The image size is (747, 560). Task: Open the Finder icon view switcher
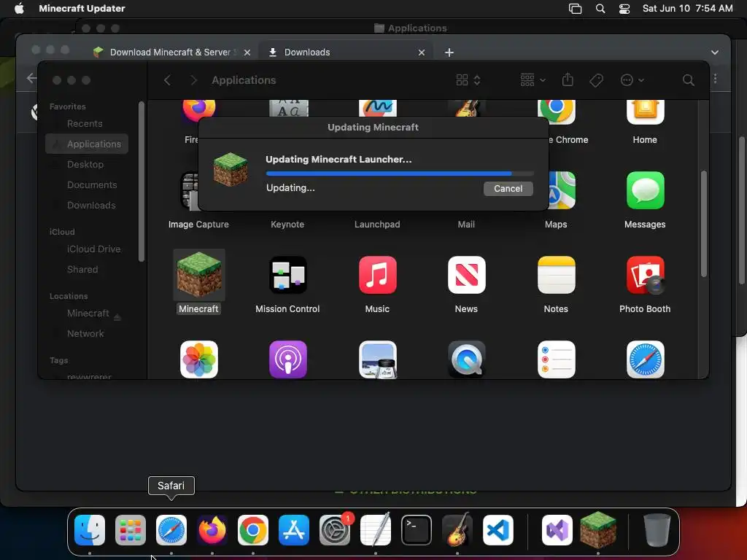point(468,80)
